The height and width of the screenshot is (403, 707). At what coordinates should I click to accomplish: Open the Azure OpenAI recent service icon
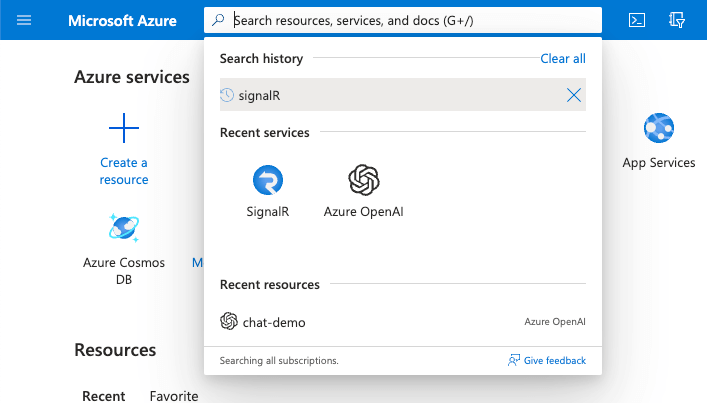click(363, 180)
